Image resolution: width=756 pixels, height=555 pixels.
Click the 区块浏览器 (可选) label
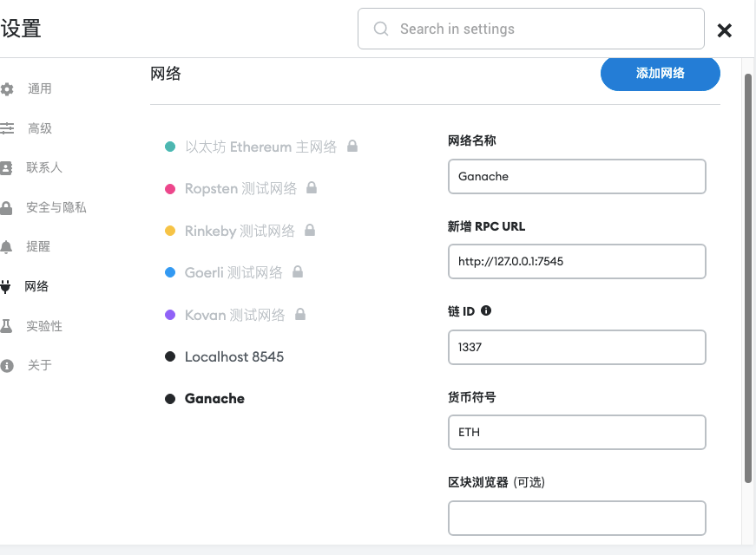496,482
